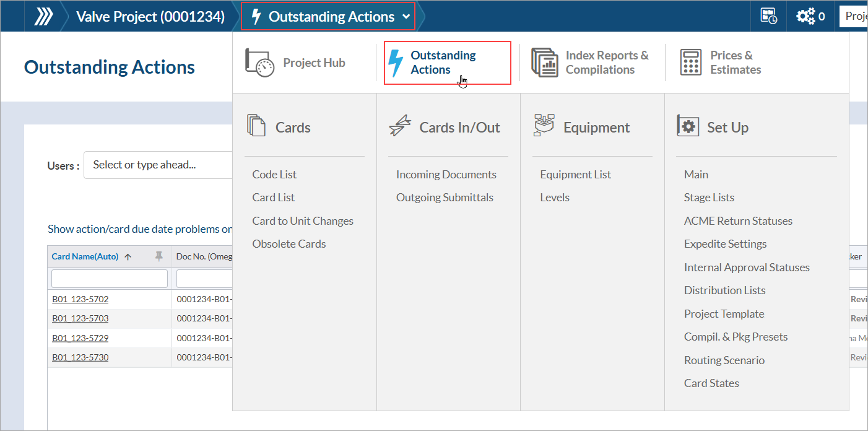The image size is (868, 431).
Task: Click the Cards section documents icon
Action: [256, 126]
